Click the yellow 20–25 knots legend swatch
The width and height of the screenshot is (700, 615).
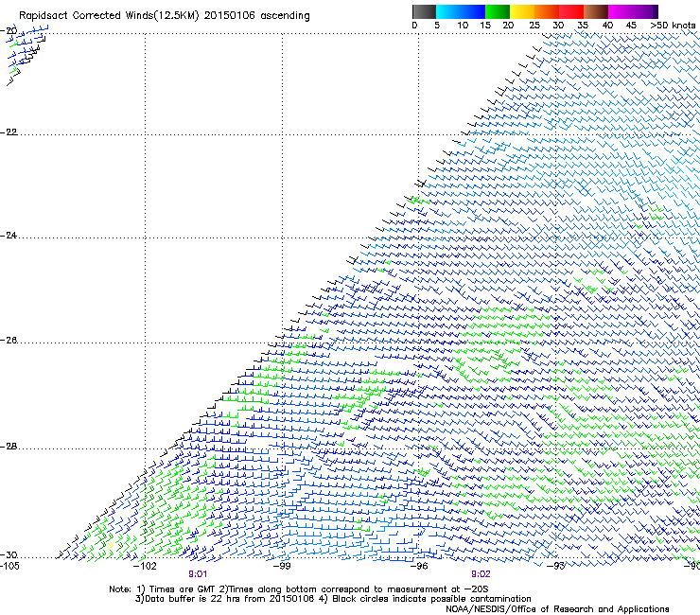(x=522, y=11)
